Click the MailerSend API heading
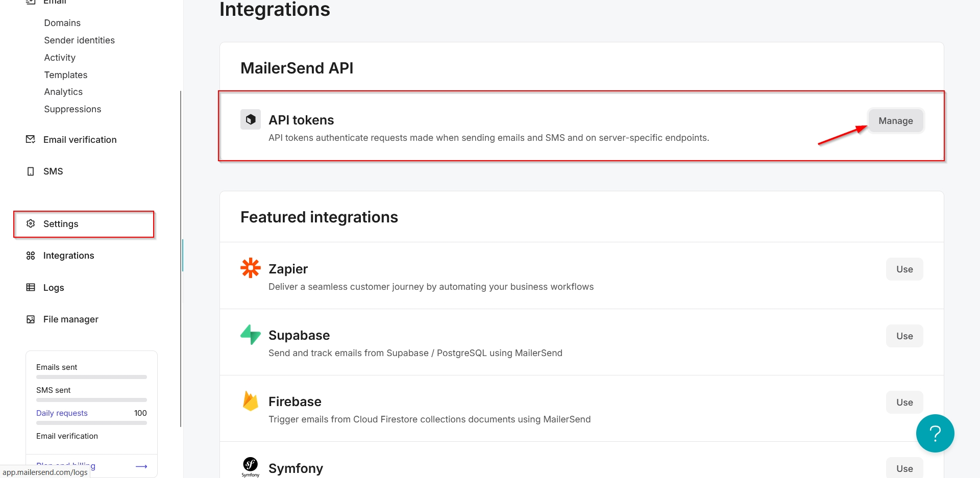The image size is (980, 478). point(297,68)
